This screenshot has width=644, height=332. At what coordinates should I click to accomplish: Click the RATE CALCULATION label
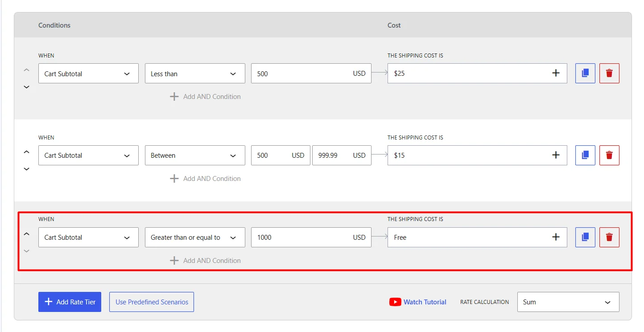point(484,302)
